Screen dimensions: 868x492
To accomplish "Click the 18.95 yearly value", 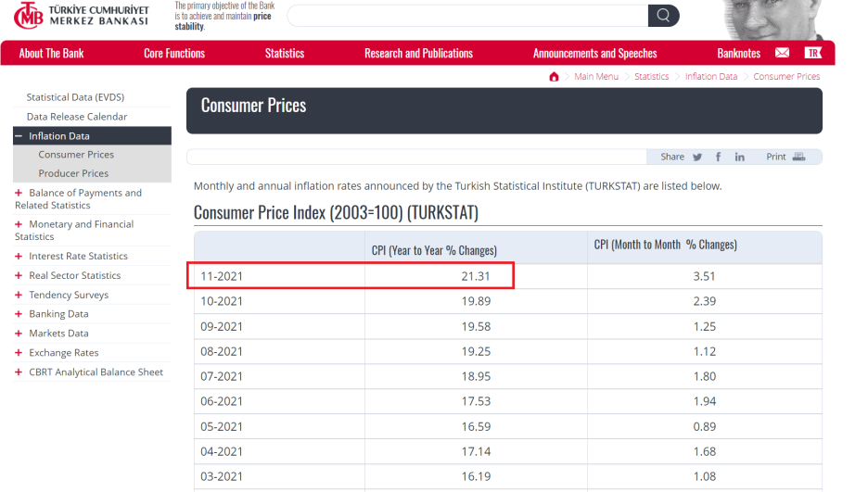I will coord(476,376).
